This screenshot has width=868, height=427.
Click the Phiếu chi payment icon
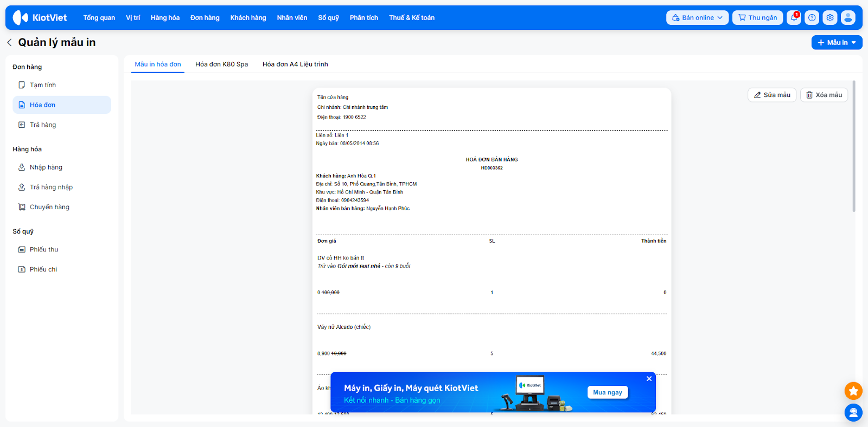tap(22, 269)
